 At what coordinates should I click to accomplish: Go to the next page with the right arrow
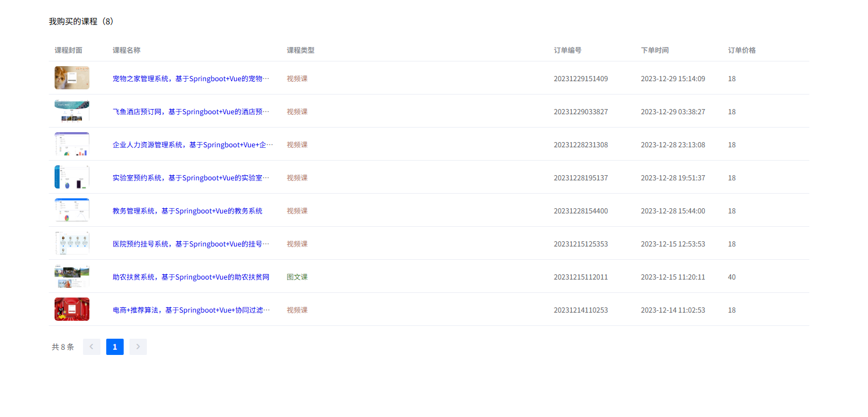click(138, 347)
